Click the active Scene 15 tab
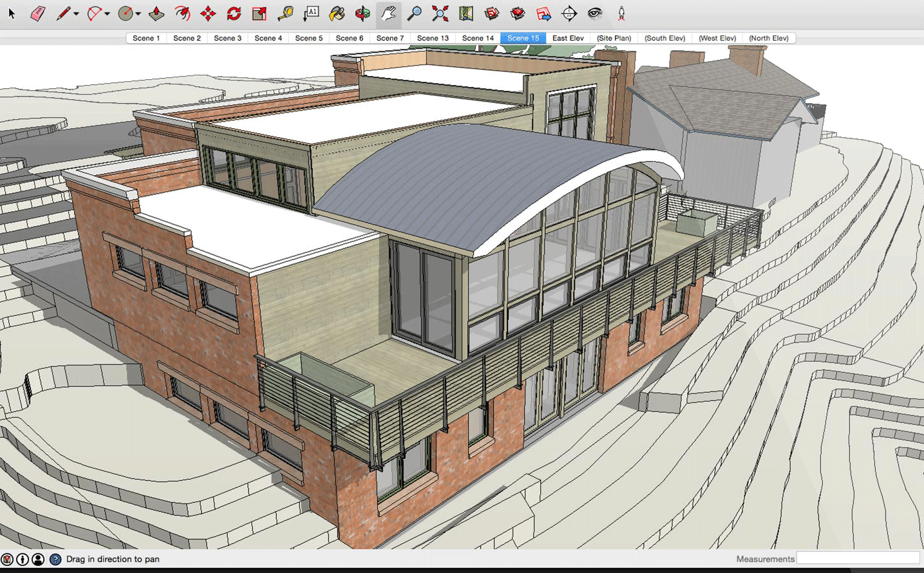Image resolution: width=924 pixels, height=573 pixels. tap(523, 38)
